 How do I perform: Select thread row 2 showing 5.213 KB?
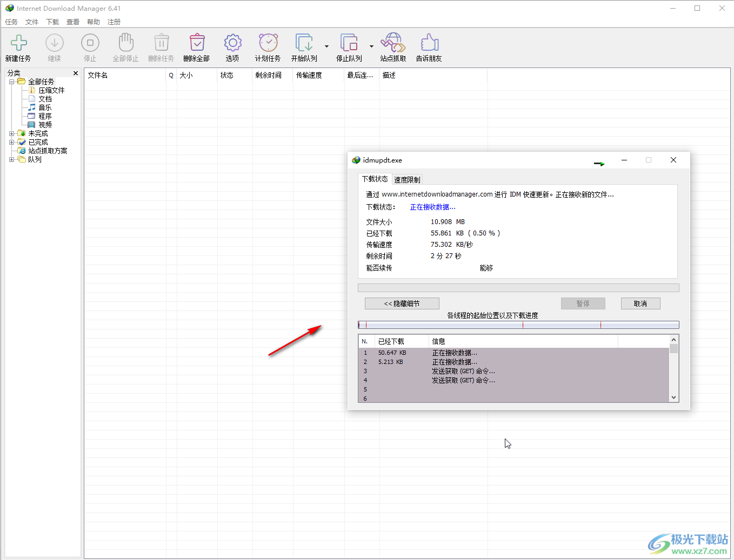[514, 362]
